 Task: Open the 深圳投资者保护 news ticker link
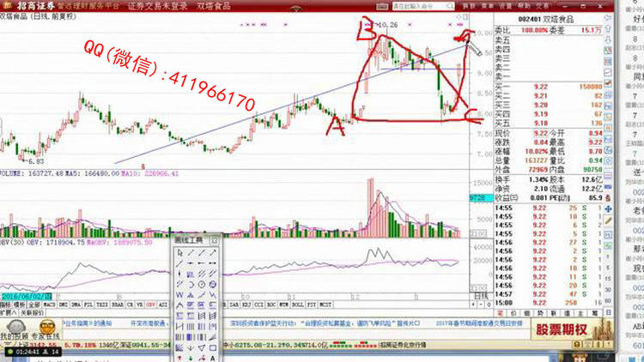click(x=325, y=323)
